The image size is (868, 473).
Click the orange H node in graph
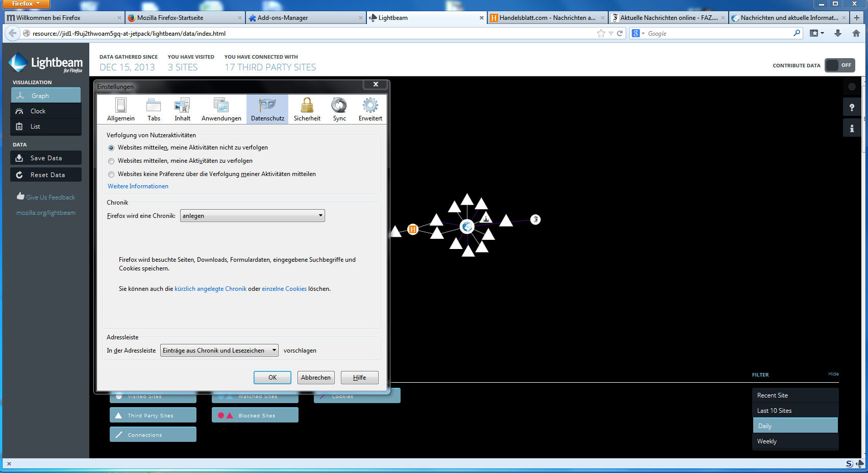coord(413,229)
